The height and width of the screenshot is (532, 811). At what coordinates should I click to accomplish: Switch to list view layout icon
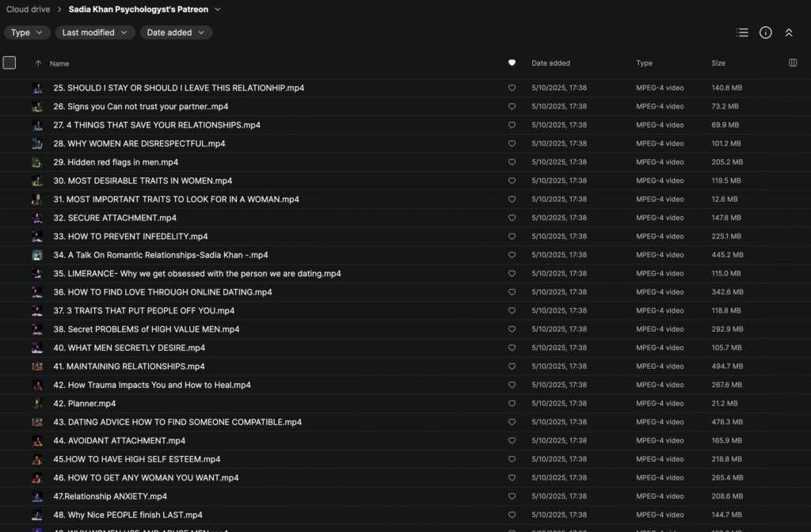pyautogui.click(x=742, y=32)
